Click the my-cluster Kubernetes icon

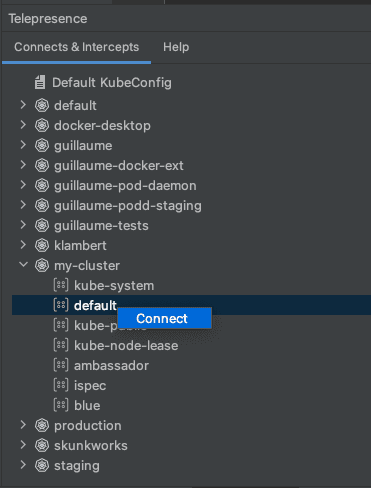click(x=42, y=265)
